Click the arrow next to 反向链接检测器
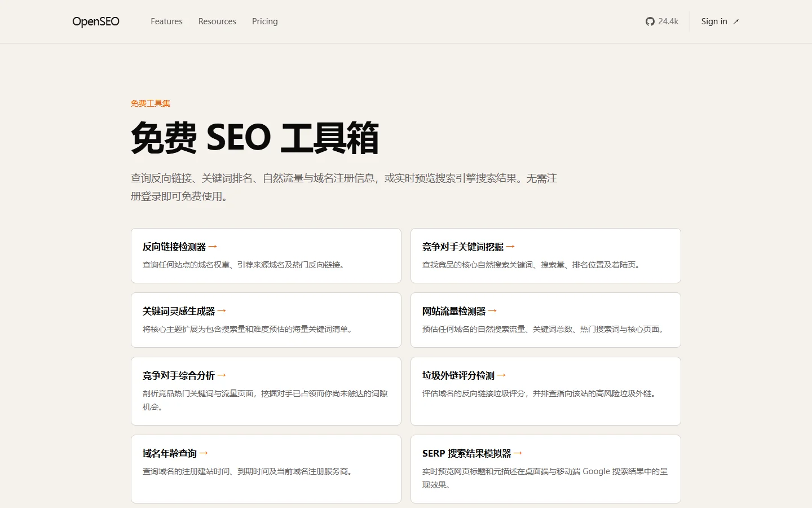The height and width of the screenshot is (508, 812). (x=213, y=247)
